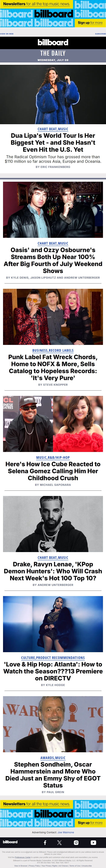This screenshot has height=868, width=106.
Task: Click the Ice Cube and Selena Gomez photo
Action: point(53,424)
